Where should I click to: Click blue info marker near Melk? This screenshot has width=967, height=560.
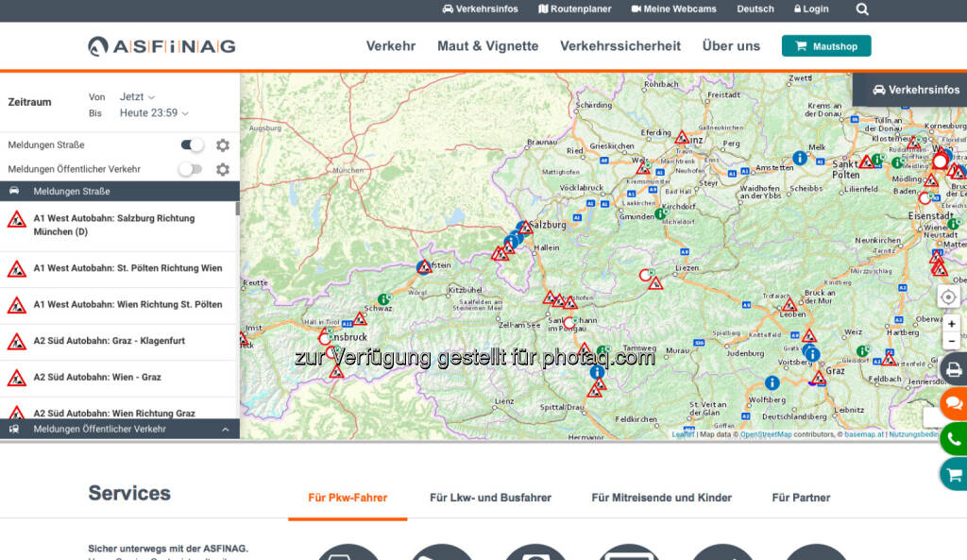[x=800, y=158]
